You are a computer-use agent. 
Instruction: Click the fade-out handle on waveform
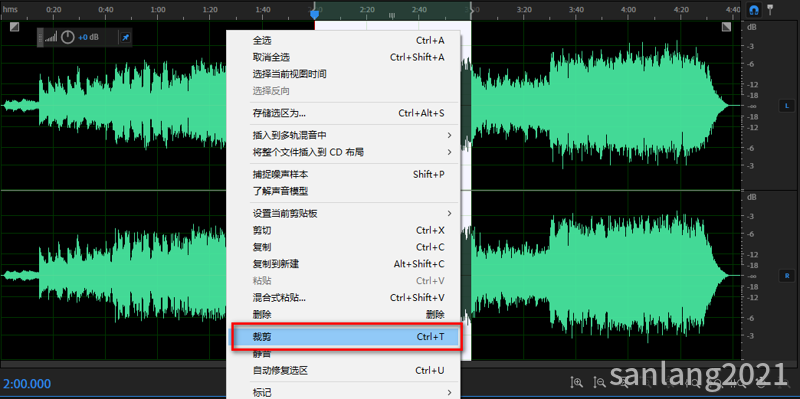[x=726, y=27]
